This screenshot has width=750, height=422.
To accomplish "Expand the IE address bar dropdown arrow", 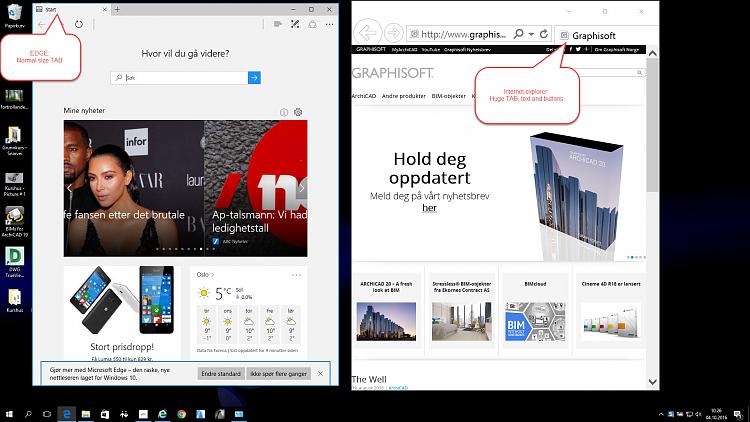I will pyautogui.click(x=531, y=34).
